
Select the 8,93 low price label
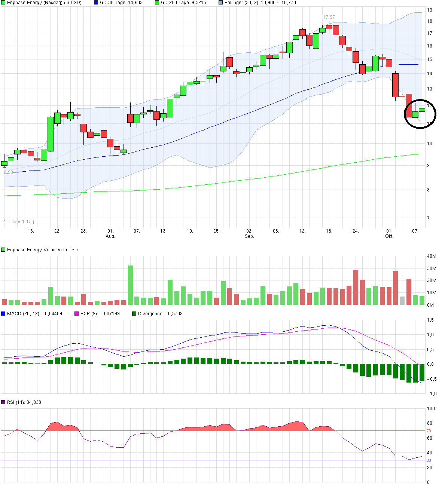[x=8, y=172]
